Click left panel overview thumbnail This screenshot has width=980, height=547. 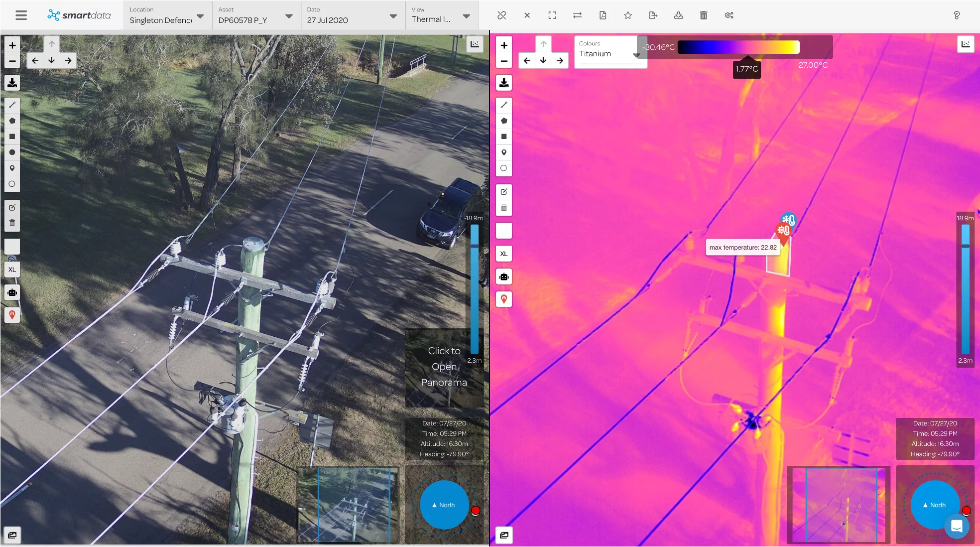[x=348, y=504]
